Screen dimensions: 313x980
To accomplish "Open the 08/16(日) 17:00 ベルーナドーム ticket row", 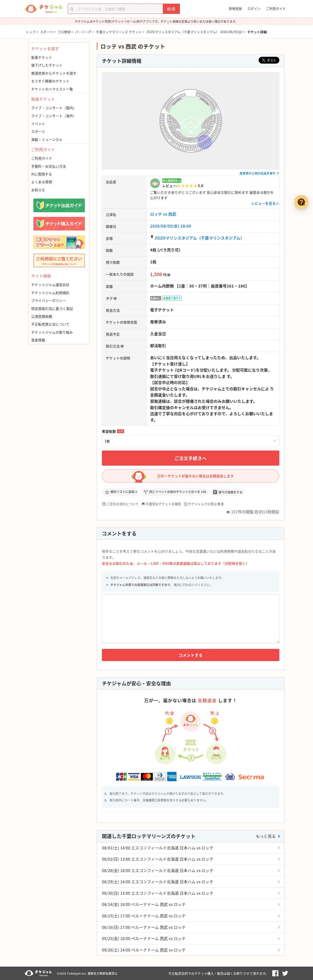I will pos(190,927).
